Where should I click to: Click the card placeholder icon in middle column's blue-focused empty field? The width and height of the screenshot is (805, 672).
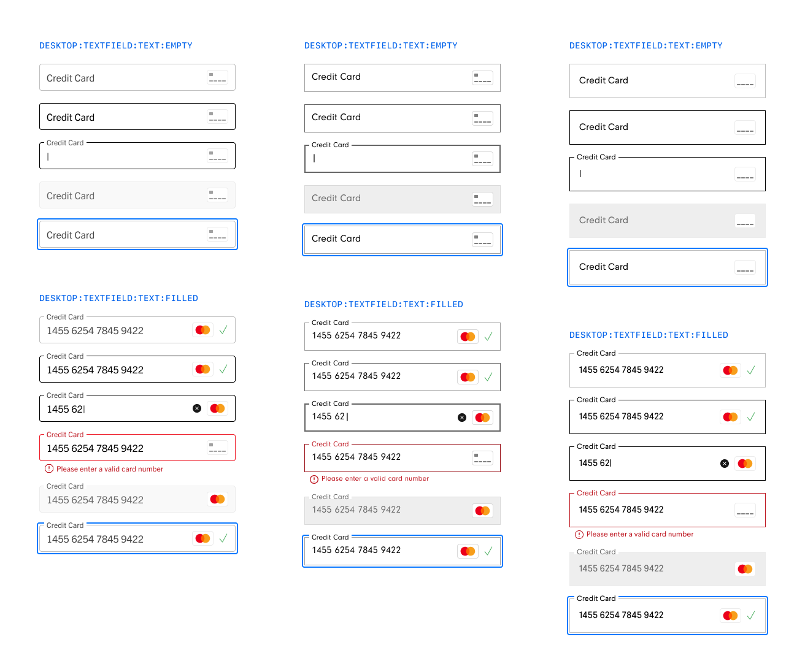tap(482, 240)
